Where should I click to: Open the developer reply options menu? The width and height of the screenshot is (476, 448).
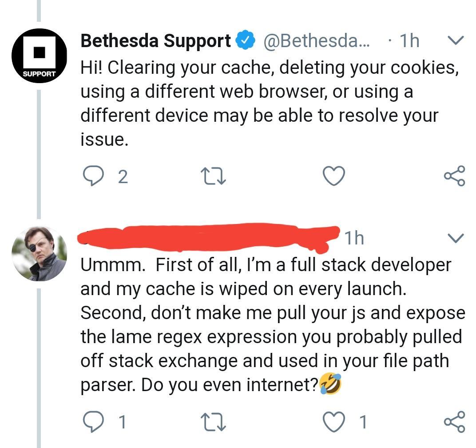[x=456, y=239]
